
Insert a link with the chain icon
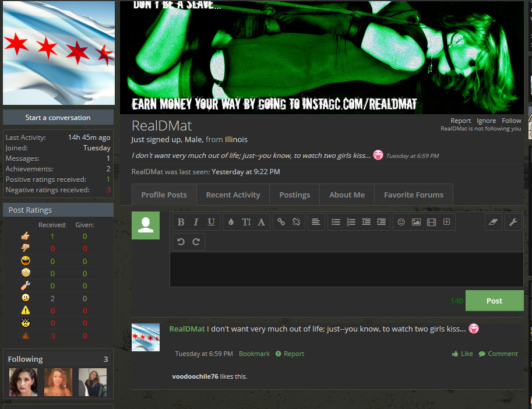pos(281,222)
